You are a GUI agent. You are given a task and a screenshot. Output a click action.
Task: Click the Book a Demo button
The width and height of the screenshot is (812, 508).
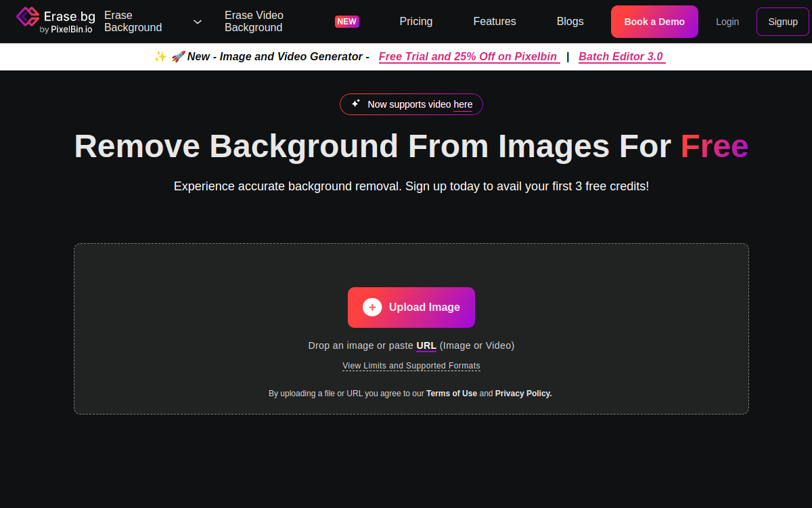click(x=654, y=22)
